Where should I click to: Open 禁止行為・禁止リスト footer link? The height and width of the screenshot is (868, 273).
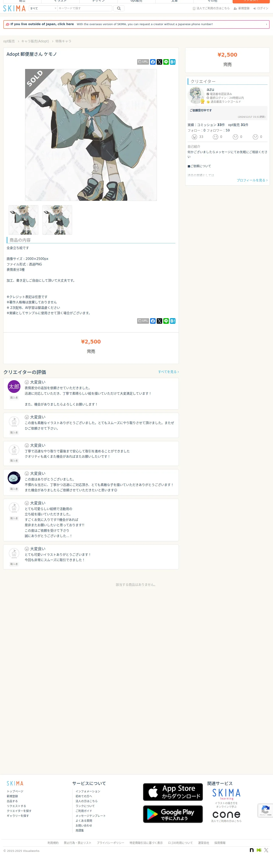[78, 843]
